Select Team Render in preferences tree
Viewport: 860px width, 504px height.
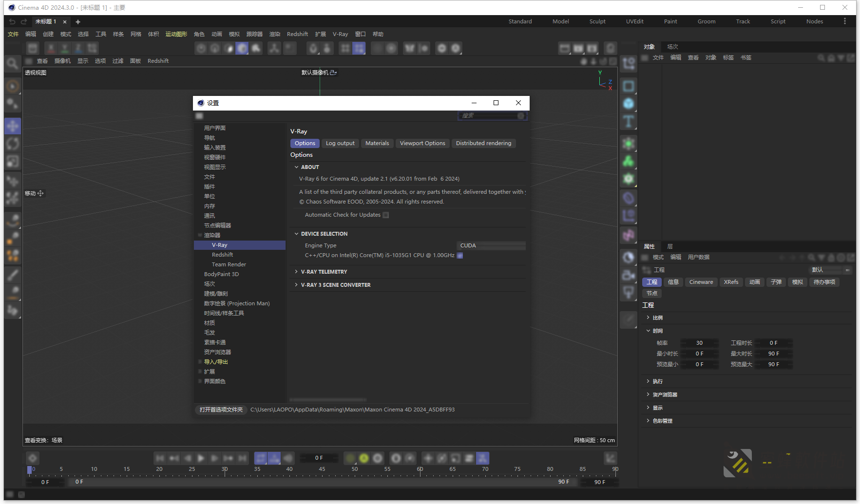(229, 264)
